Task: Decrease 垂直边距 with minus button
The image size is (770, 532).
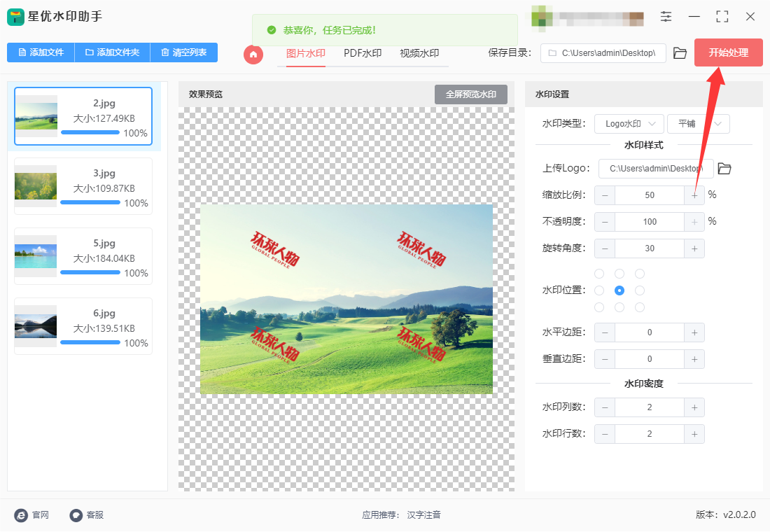Action: 605,359
